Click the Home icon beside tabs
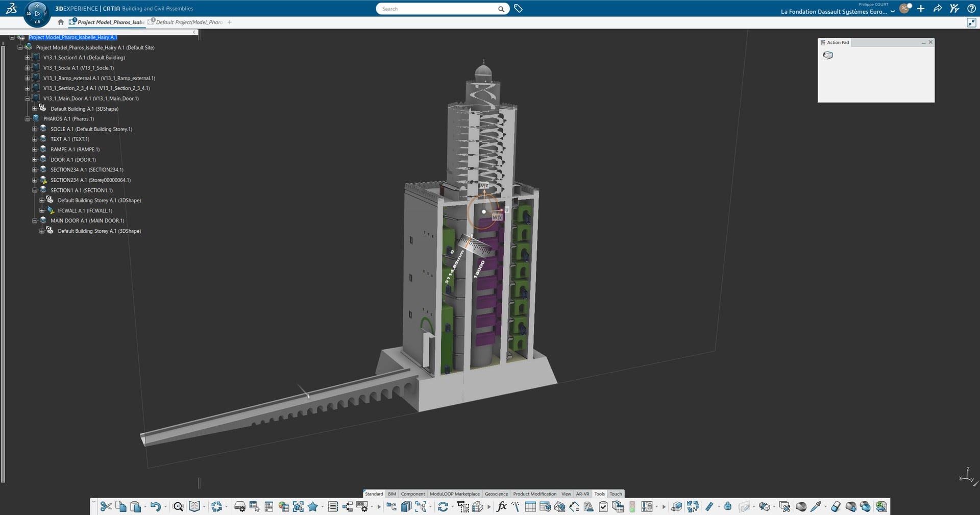Image resolution: width=980 pixels, height=515 pixels. tap(61, 22)
